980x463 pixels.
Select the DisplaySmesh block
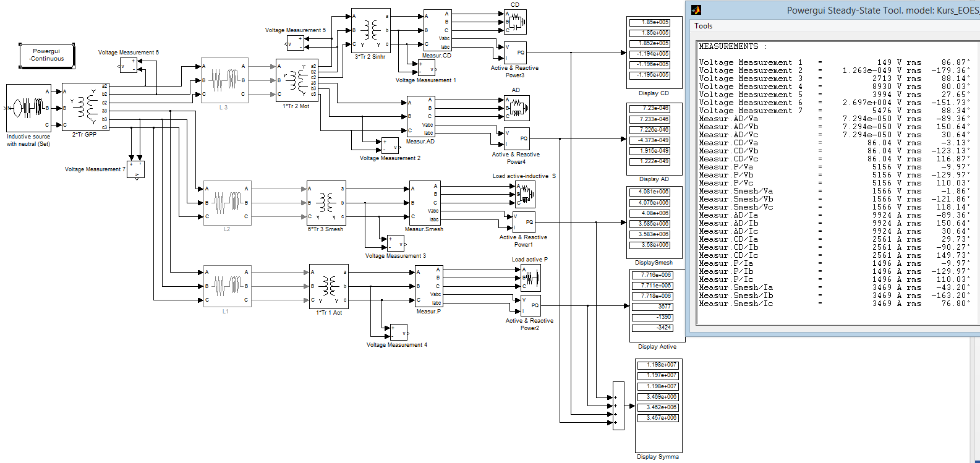point(654,223)
